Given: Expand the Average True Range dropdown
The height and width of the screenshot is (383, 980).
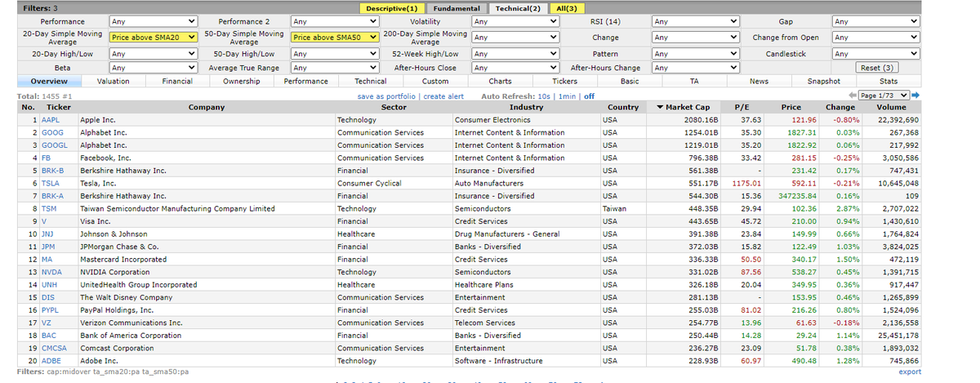Looking at the screenshot, I should pos(335,68).
